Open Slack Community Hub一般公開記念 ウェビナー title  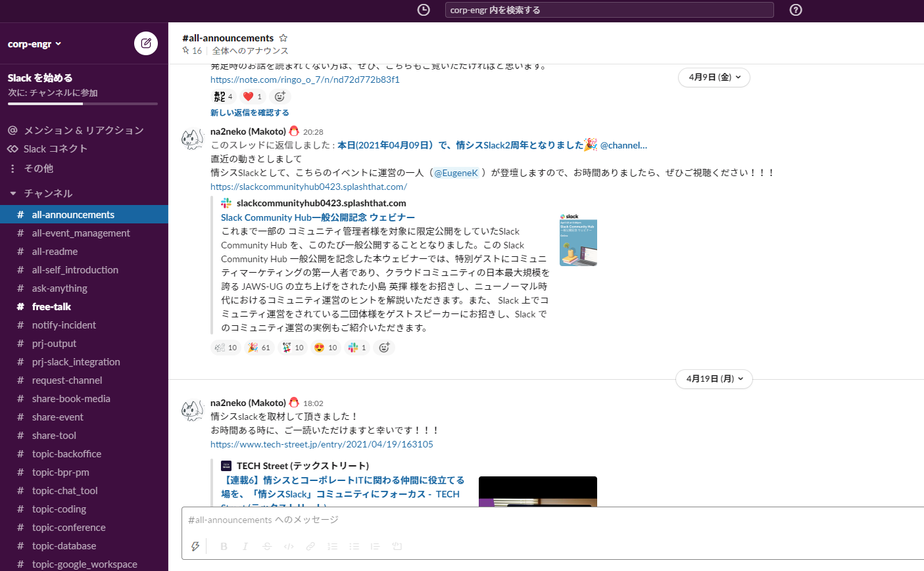[x=318, y=217]
